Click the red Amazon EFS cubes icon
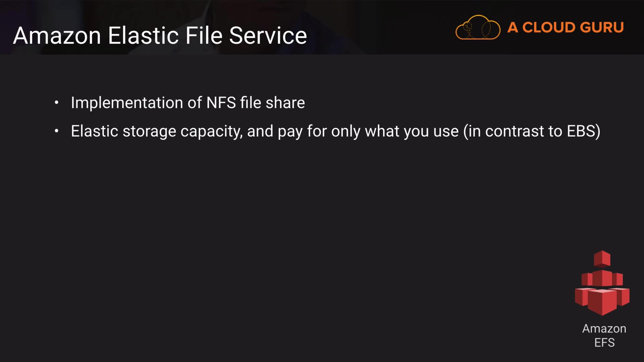The image size is (644, 362). click(x=602, y=283)
